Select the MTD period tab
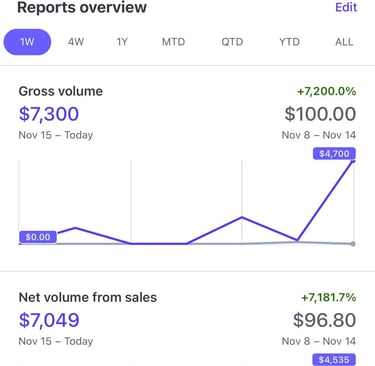The image size is (375, 366). tap(173, 42)
